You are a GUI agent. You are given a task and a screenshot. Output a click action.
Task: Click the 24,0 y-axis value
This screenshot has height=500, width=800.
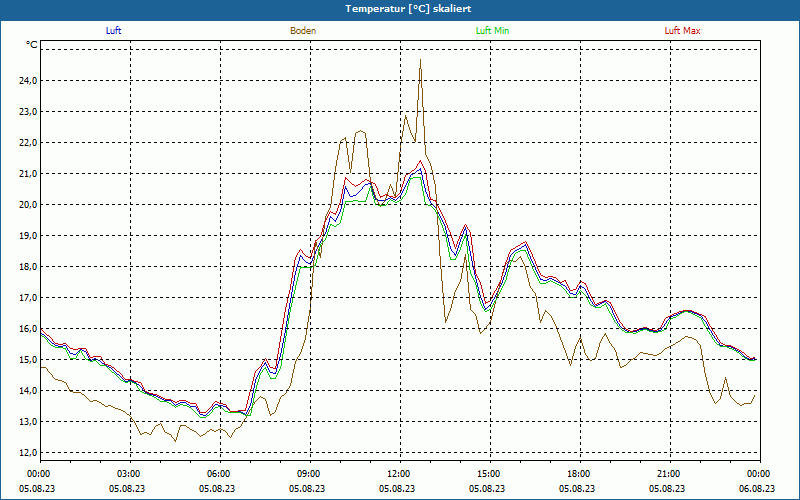coord(29,81)
